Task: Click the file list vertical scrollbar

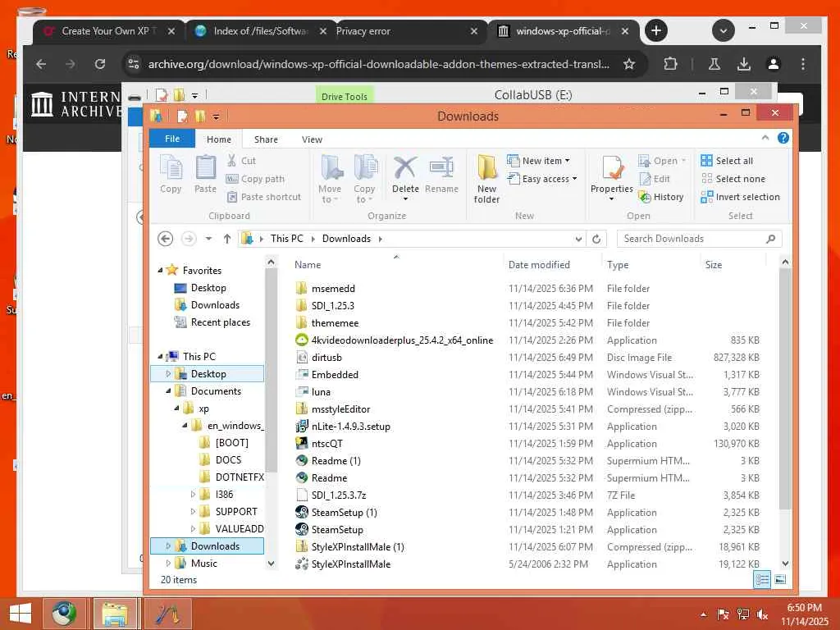Action: 785,388
